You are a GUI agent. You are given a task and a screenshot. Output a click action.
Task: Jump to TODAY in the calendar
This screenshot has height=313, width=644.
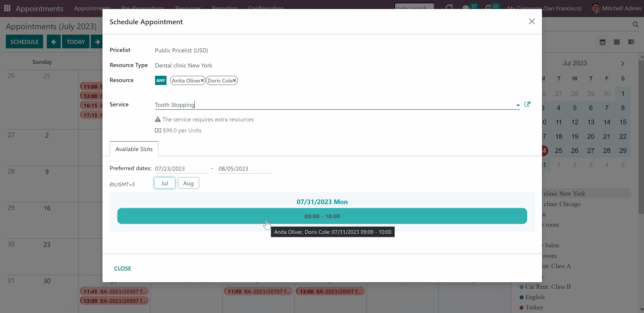click(76, 42)
